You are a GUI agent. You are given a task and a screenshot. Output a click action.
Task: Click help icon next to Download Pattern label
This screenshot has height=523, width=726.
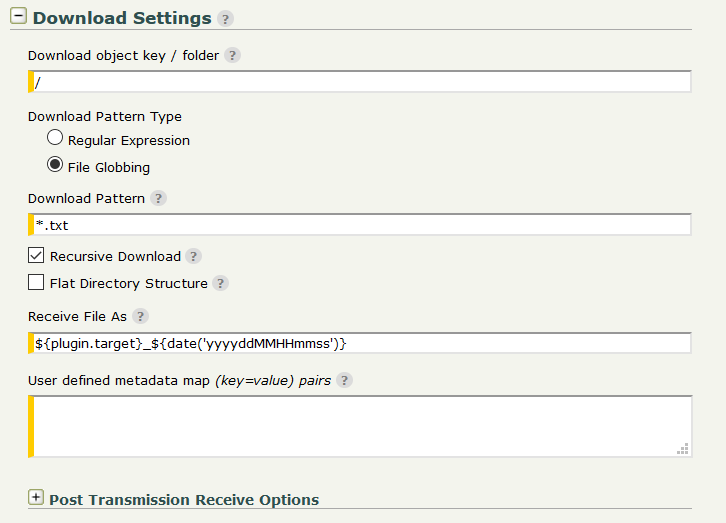pyautogui.click(x=158, y=198)
